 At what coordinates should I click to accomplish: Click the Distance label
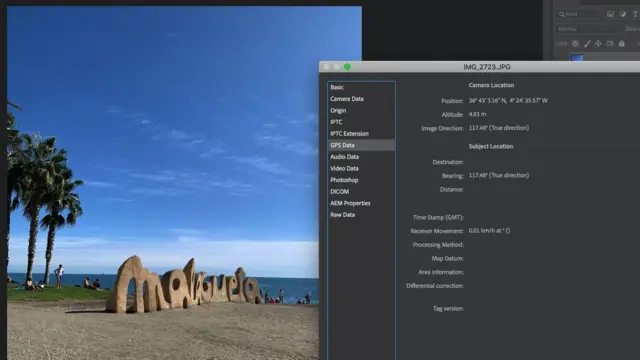pyautogui.click(x=451, y=189)
